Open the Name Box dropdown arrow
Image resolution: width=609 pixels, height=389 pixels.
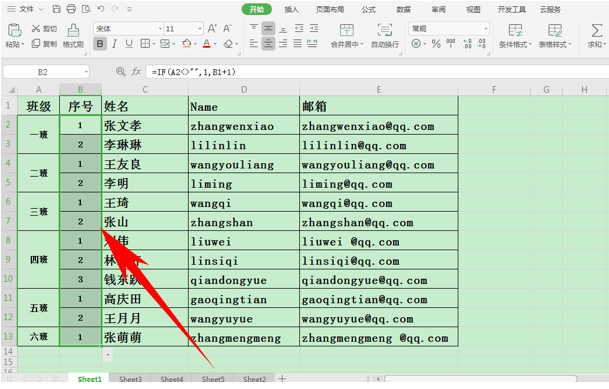pyautogui.click(x=86, y=72)
